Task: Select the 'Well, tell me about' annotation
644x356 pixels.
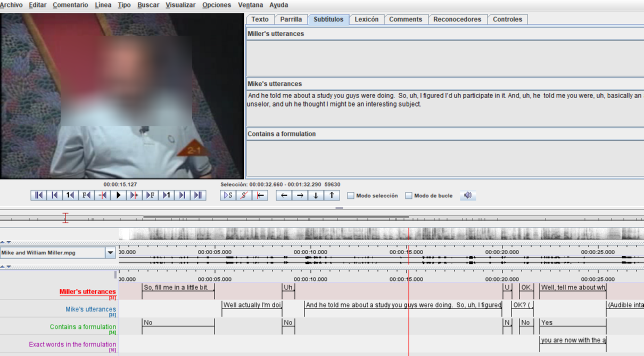Action: (x=572, y=288)
